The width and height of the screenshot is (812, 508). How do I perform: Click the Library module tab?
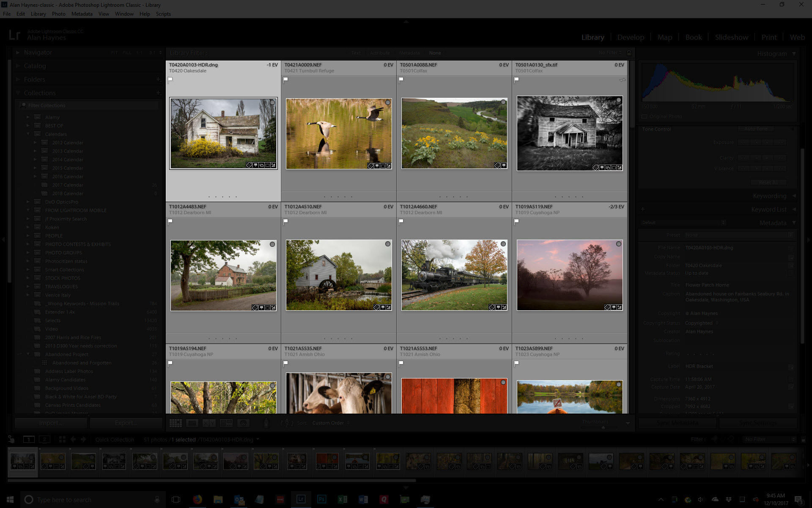(x=592, y=37)
